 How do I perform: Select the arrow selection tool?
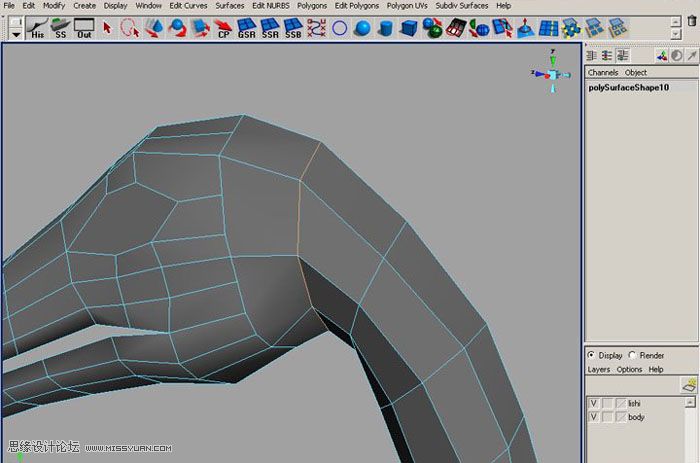pyautogui.click(x=107, y=29)
